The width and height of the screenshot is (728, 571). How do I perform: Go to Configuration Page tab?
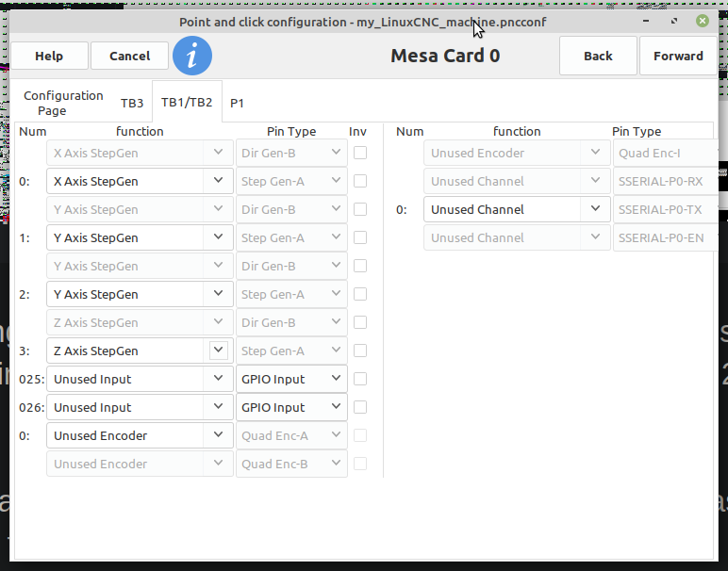tap(63, 103)
